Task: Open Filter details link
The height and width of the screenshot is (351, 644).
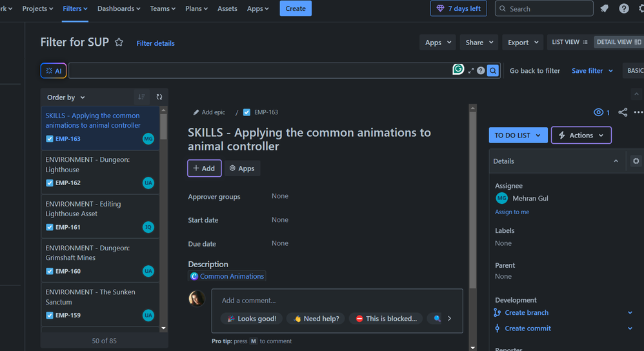Action: pyautogui.click(x=156, y=43)
